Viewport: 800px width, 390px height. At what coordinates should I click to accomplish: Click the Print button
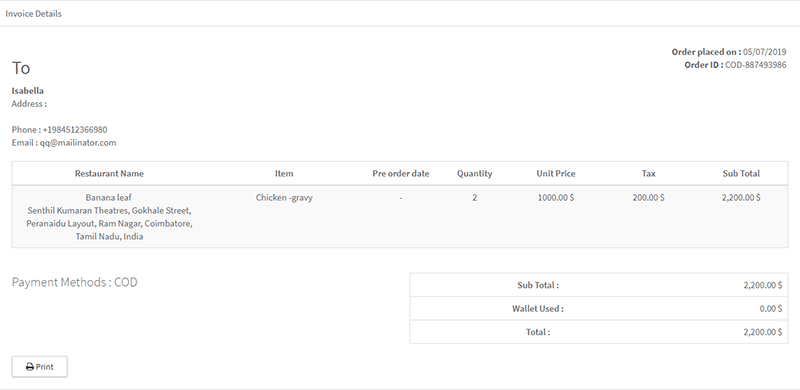click(x=39, y=367)
